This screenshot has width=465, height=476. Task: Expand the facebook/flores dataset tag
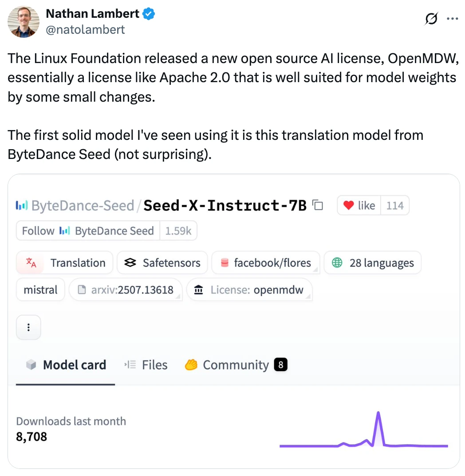266,263
